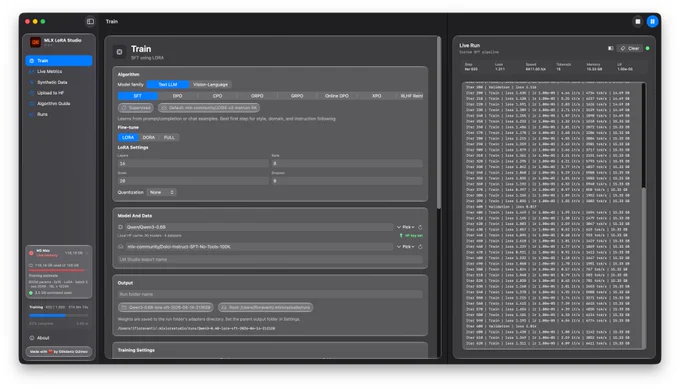Click the Upload to HF icon
Image resolution: width=680 pixels, height=389 pixels.
pos(32,93)
